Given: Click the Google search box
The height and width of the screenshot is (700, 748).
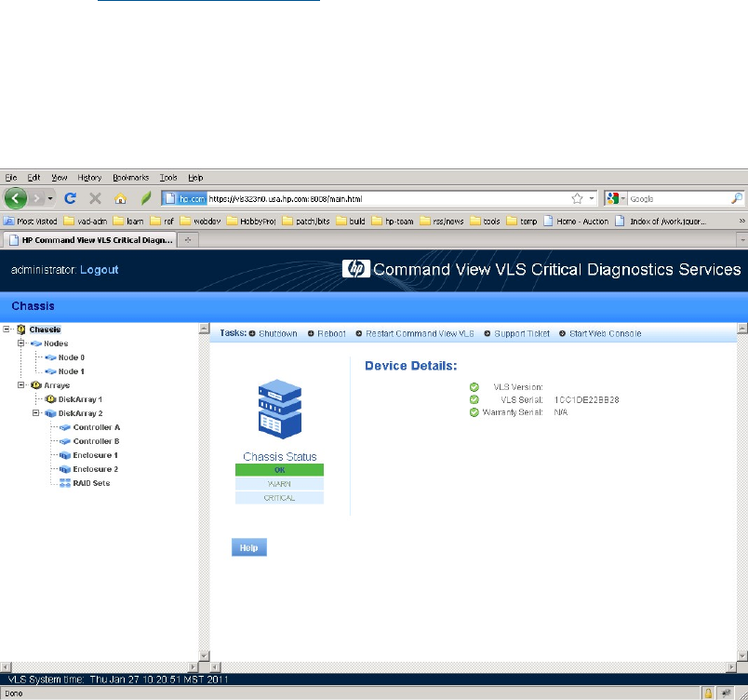Looking at the screenshot, I should [x=678, y=198].
